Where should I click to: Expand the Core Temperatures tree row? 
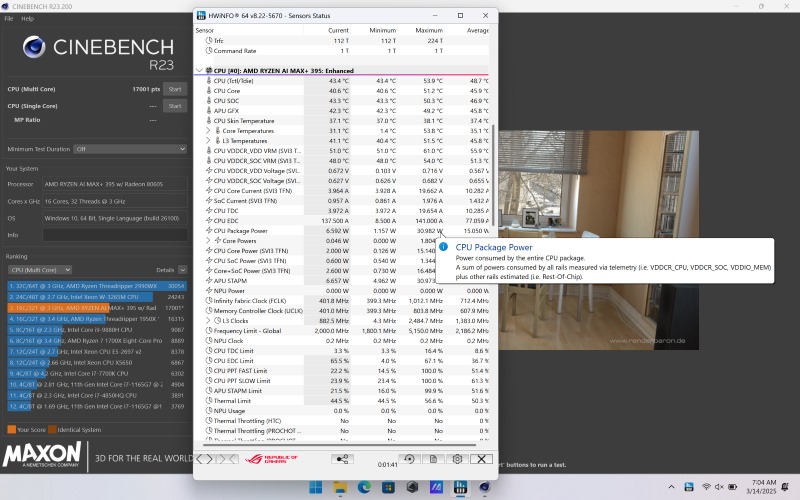(x=208, y=131)
